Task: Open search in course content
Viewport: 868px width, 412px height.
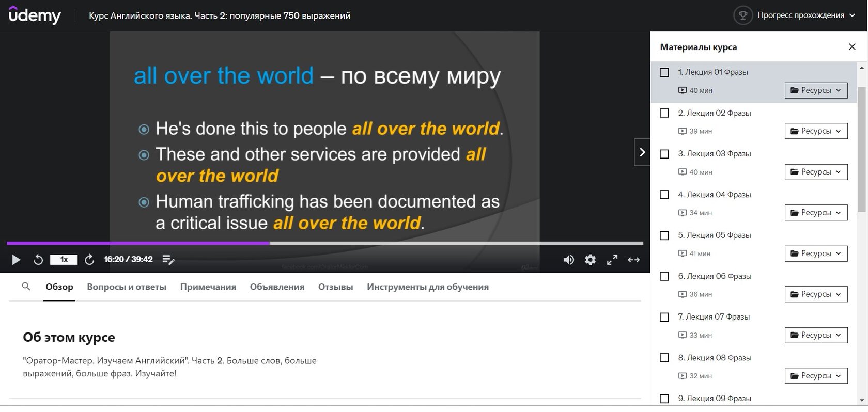Action: 26,287
